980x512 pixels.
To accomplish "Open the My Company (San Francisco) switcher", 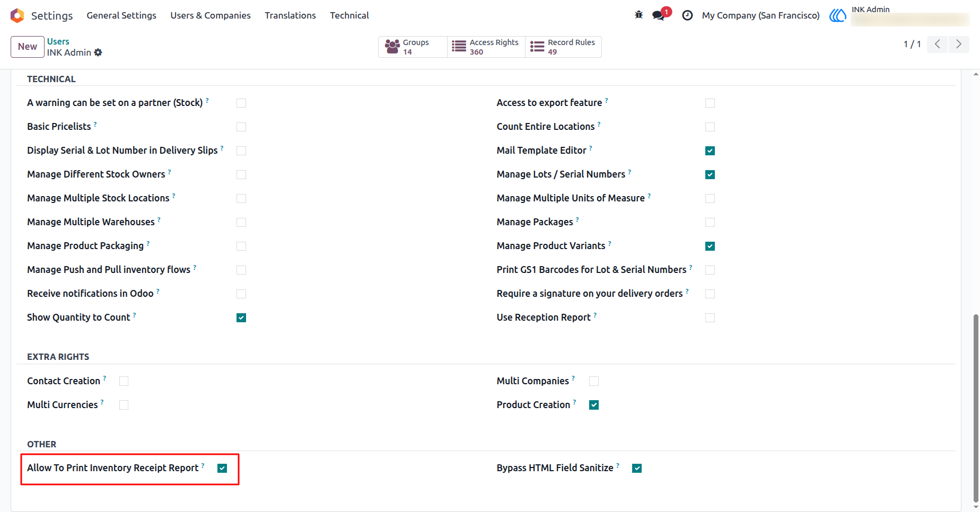I will 760,15.
